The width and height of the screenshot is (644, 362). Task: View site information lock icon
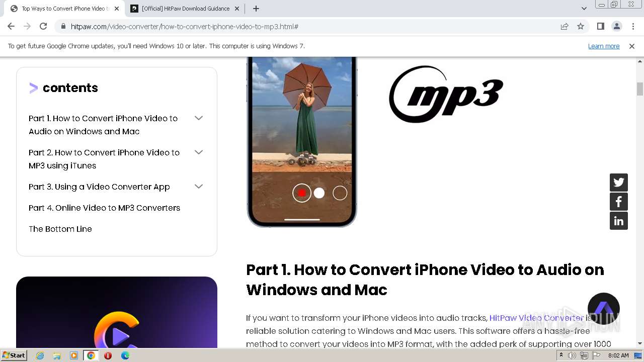pyautogui.click(x=63, y=26)
